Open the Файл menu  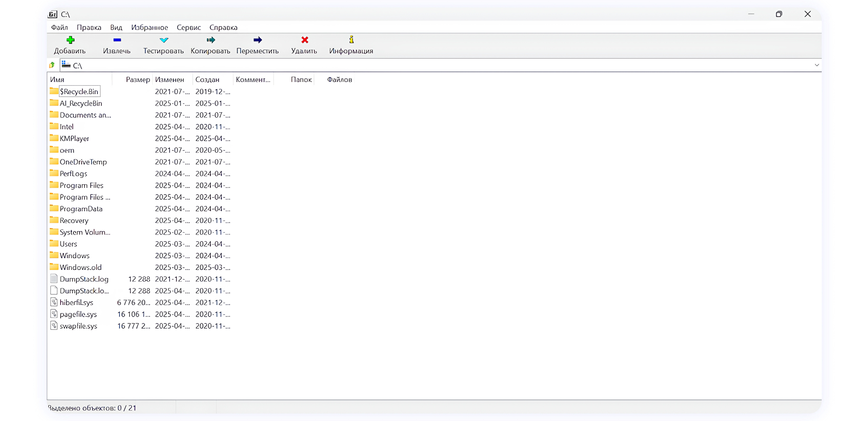(59, 27)
